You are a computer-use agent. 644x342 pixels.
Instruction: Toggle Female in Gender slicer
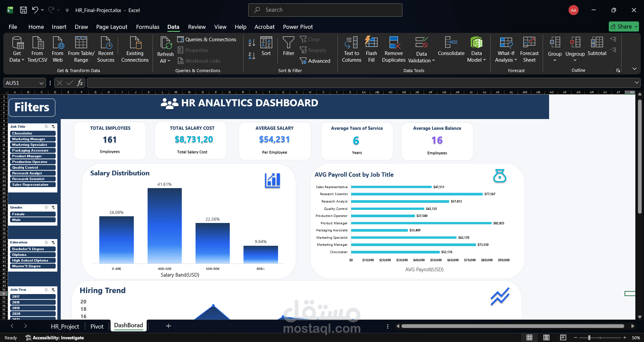(33, 214)
